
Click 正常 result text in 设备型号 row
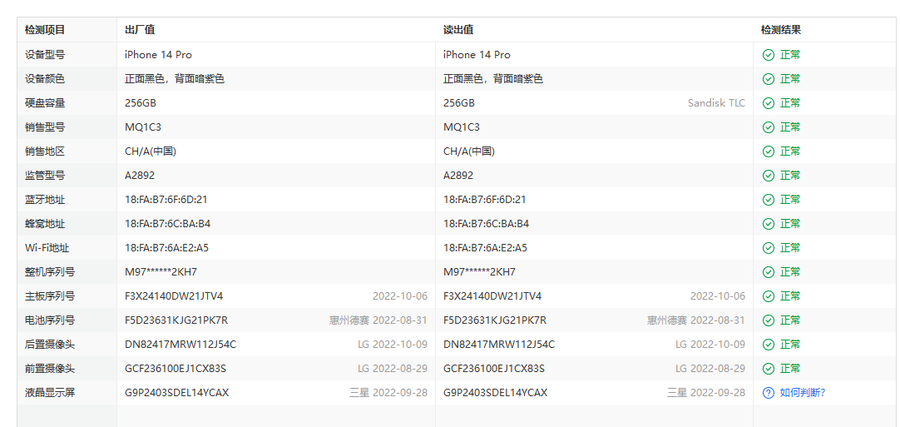[x=790, y=55]
